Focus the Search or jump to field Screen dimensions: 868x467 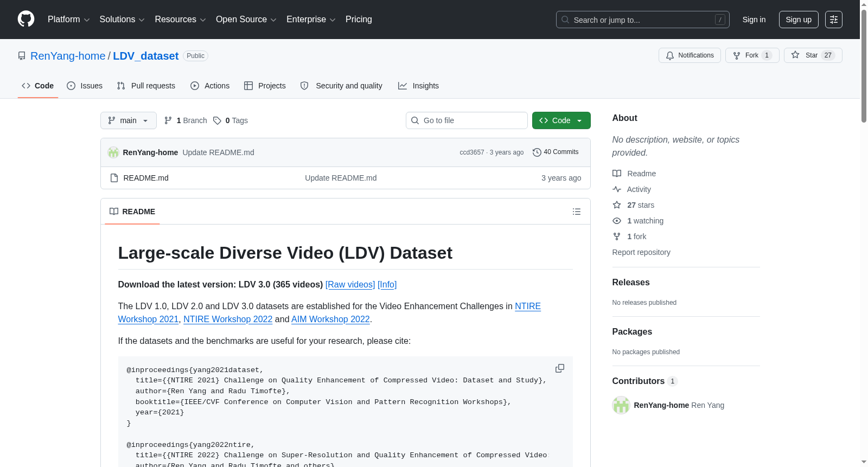click(x=643, y=20)
